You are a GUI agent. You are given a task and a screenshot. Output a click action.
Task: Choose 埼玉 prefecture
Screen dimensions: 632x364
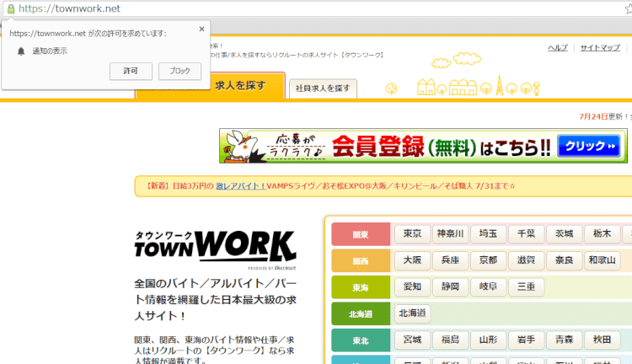tap(488, 233)
